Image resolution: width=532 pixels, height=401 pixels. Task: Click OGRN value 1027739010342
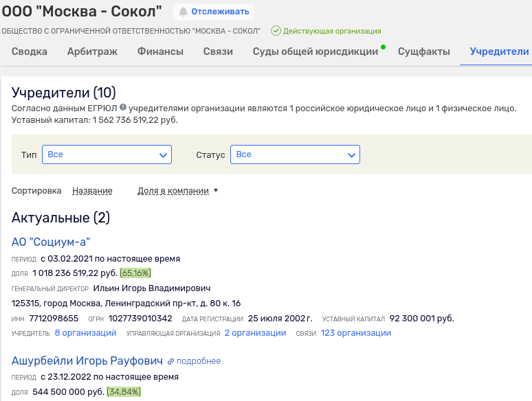pos(140,319)
